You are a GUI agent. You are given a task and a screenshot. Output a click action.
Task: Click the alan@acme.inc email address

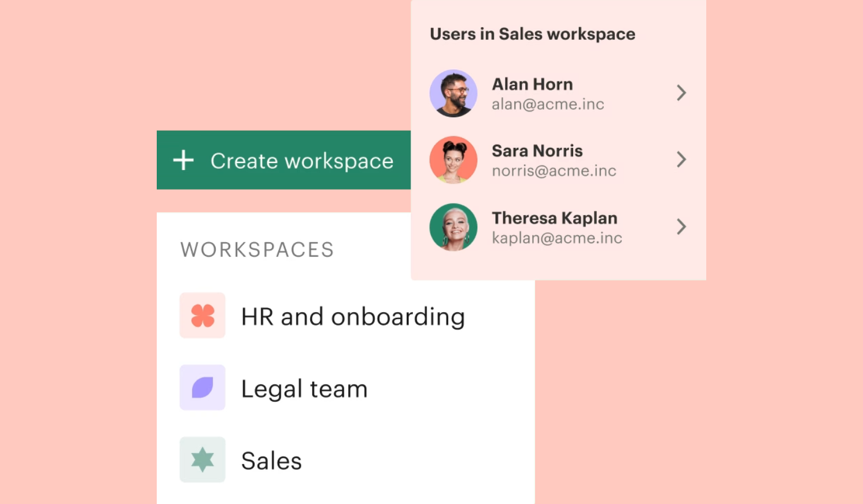pyautogui.click(x=548, y=105)
